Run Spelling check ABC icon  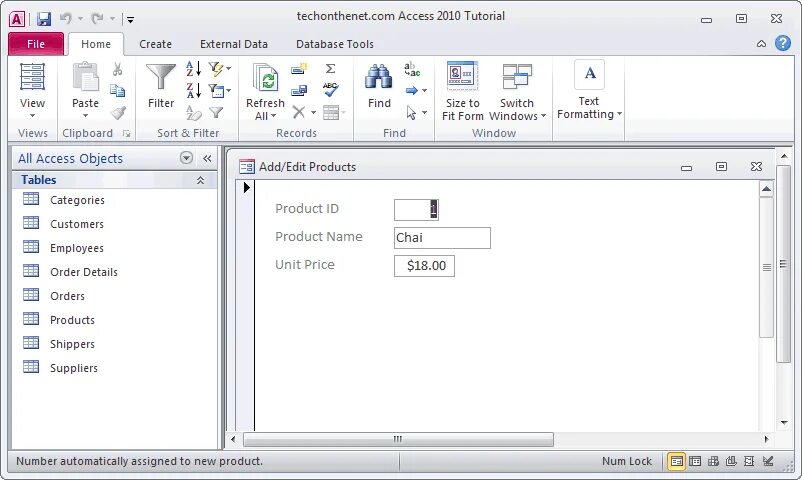tap(330, 90)
